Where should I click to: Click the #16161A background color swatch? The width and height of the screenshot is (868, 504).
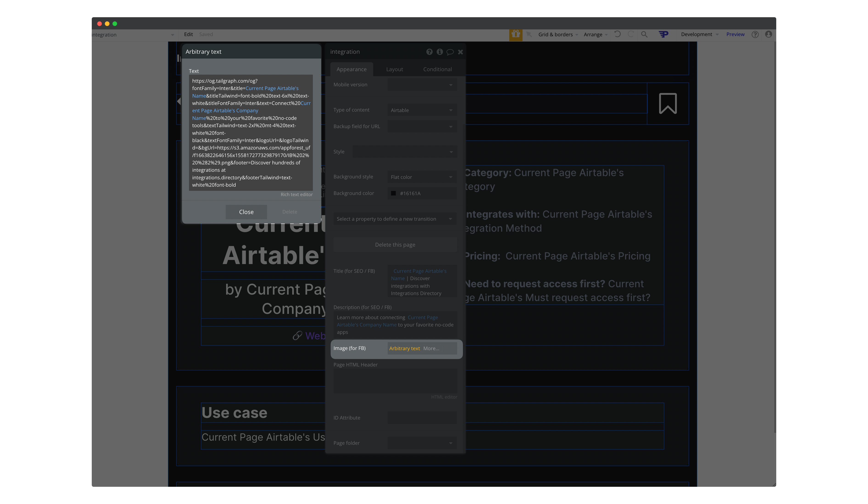[393, 193]
